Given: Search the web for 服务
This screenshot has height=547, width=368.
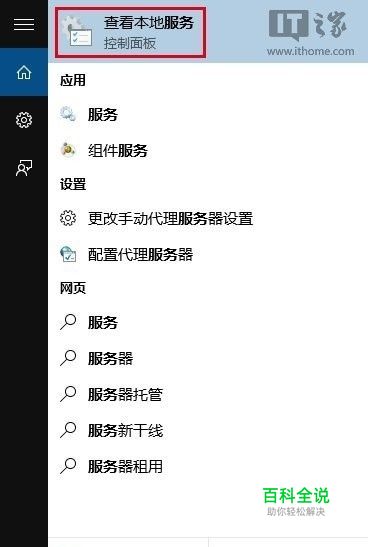Looking at the screenshot, I should [x=208, y=322].
